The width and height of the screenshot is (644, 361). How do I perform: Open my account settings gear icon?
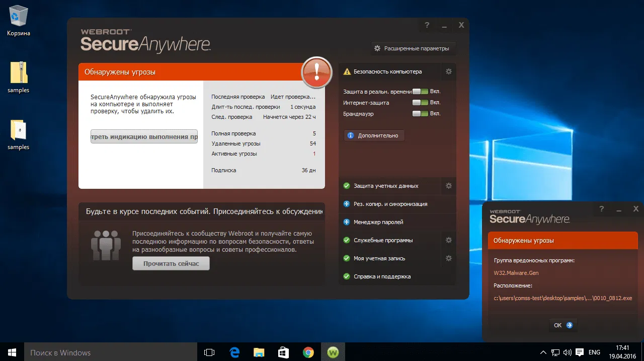[x=449, y=258]
